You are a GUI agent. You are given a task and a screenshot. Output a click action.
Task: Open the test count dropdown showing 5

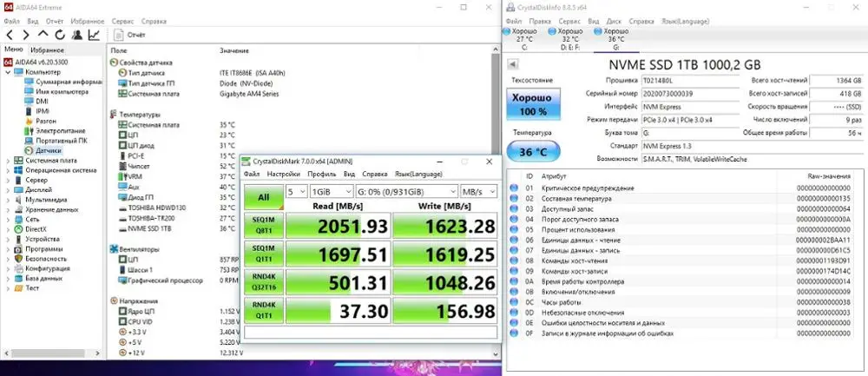pyautogui.click(x=296, y=191)
